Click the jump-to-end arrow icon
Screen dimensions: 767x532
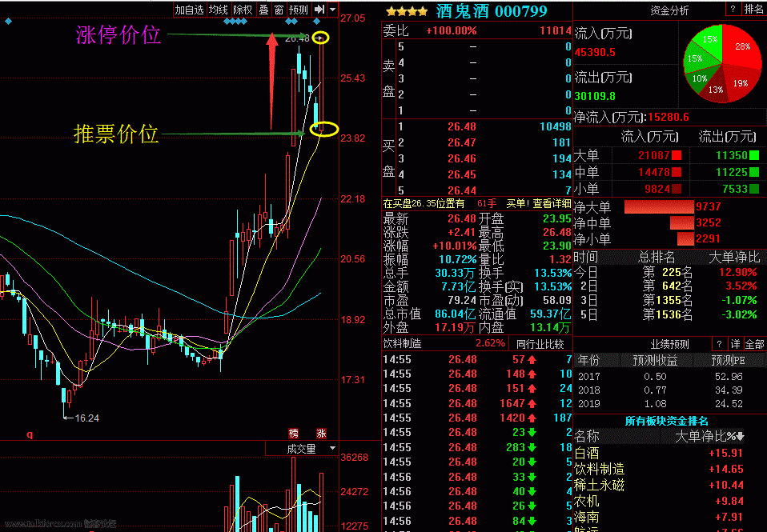319,10
